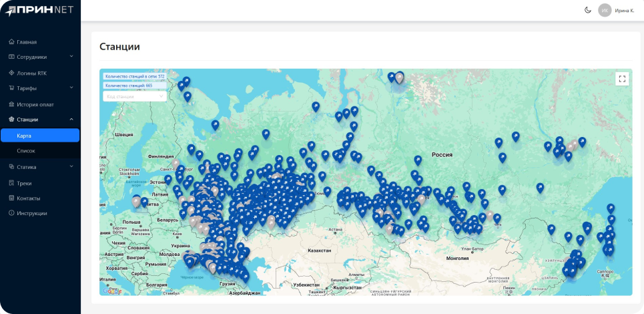Open the Главная home icon
This screenshot has width=644, height=314.
11,42
